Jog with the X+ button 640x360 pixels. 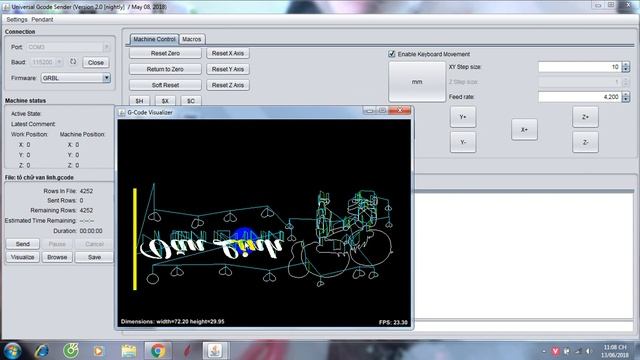click(524, 129)
